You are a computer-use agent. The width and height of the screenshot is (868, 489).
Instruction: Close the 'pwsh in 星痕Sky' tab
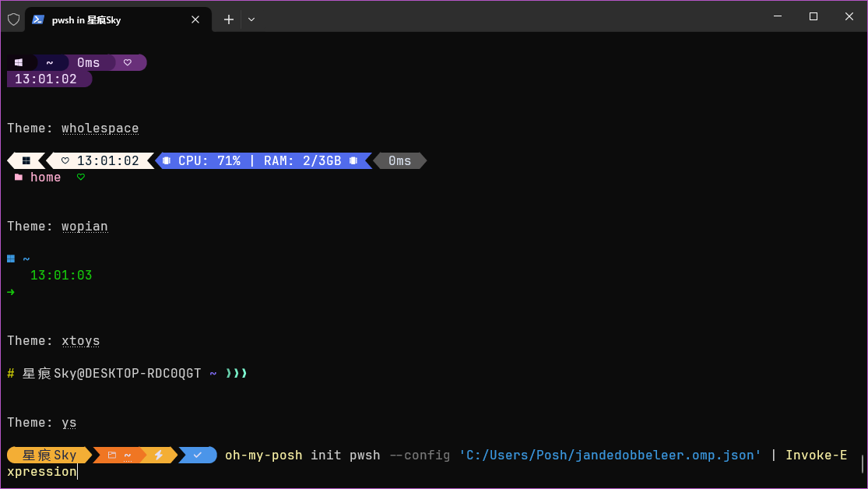click(x=195, y=20)
